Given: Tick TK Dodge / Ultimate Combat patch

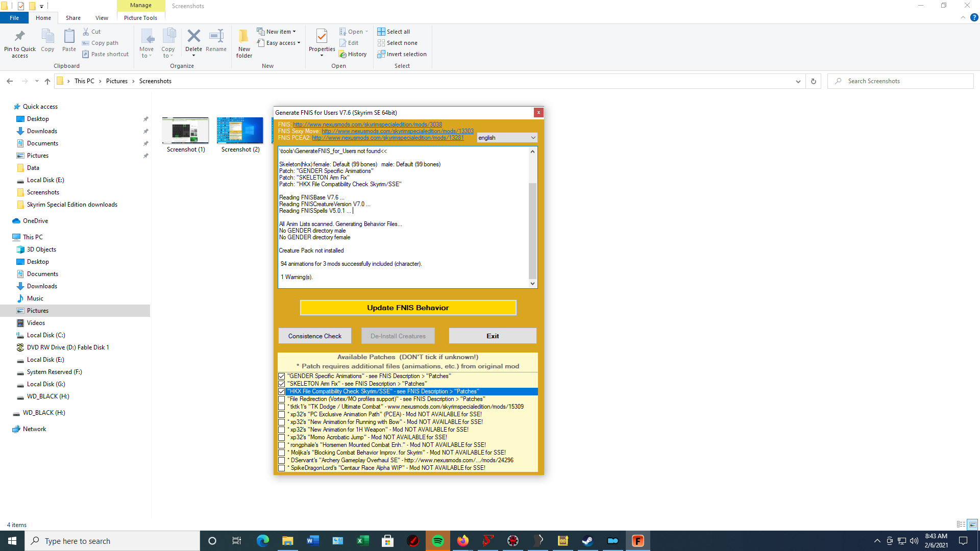Looking at the screenshot, I should coord(281,407).
